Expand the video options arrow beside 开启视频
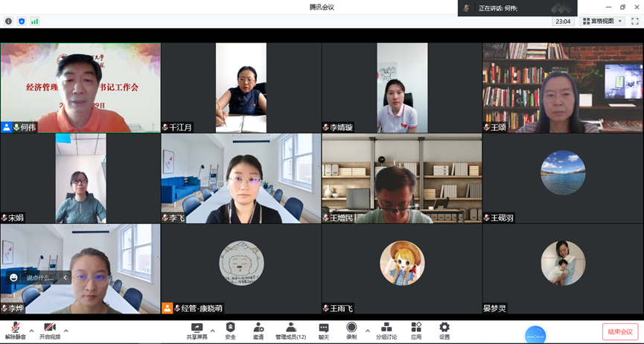Viewport: 644px width, 344px height. (66, 331)
